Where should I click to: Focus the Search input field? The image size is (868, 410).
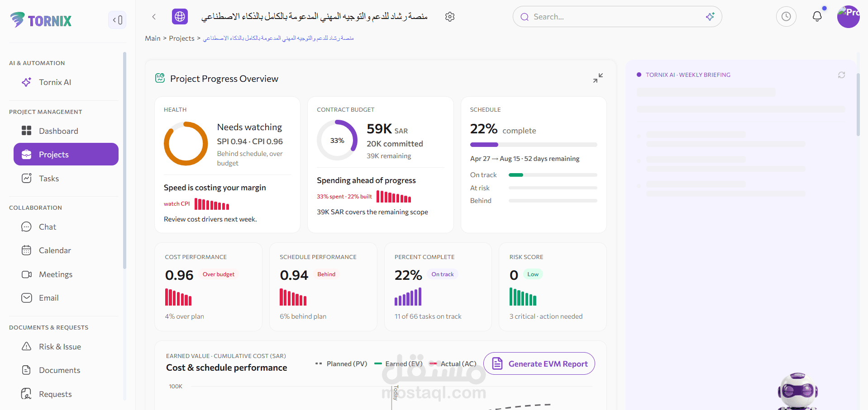[x=617, y=17]
